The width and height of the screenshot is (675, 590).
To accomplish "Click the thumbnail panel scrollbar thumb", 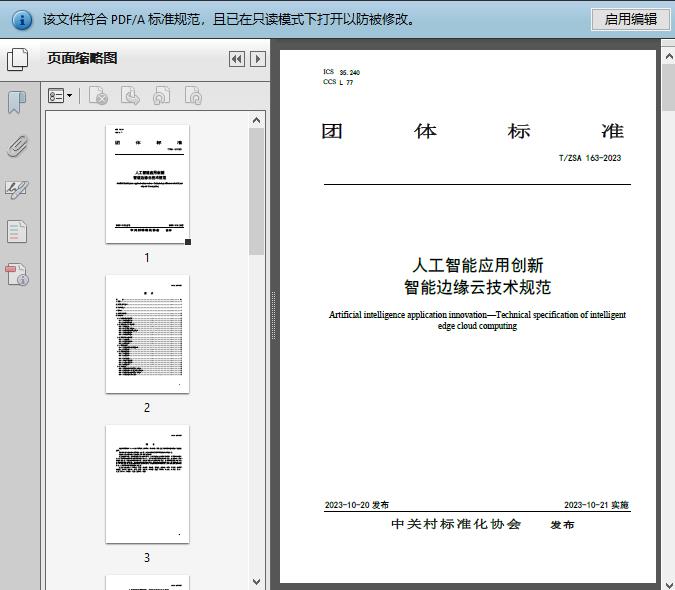I will click(x=257, y=192).
